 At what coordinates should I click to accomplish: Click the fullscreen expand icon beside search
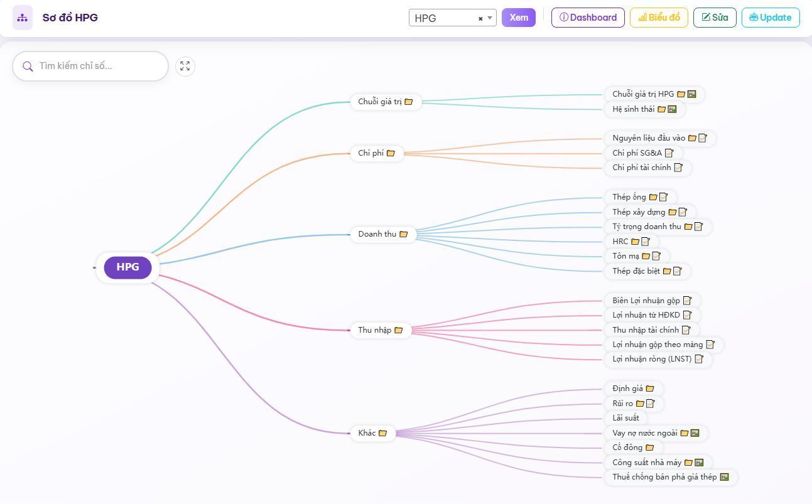click(185, 67)
